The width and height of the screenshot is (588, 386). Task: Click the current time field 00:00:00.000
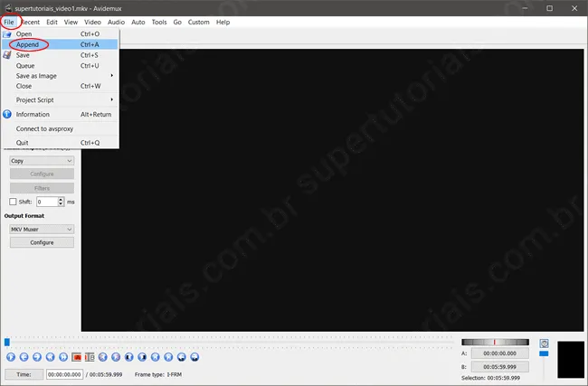tap(64, 374)
